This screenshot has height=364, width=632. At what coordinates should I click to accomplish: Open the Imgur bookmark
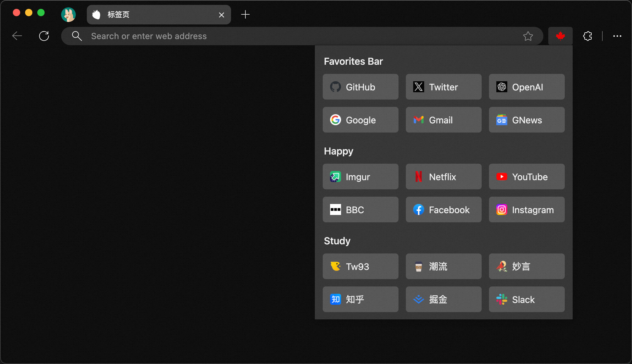pyautogui.click(x=360, y=177)
